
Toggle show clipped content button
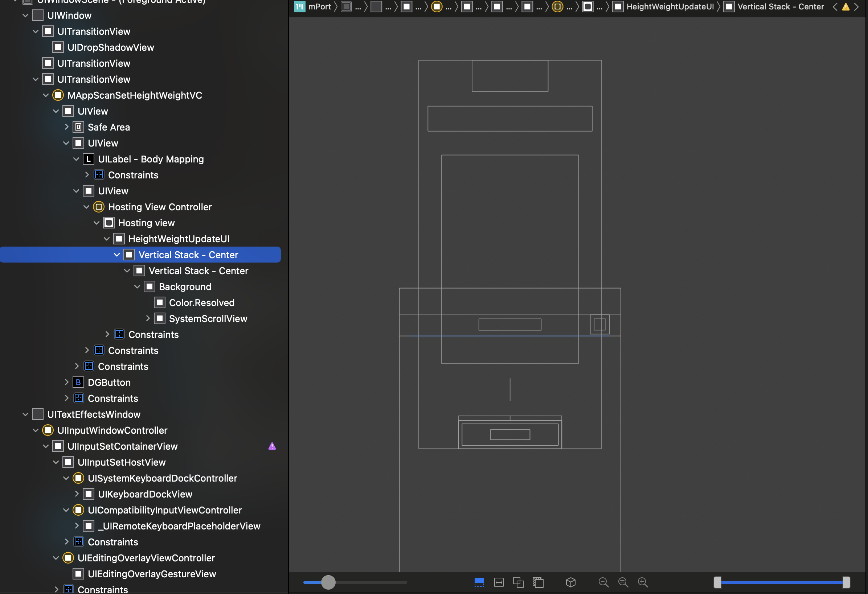pos(479,582)
